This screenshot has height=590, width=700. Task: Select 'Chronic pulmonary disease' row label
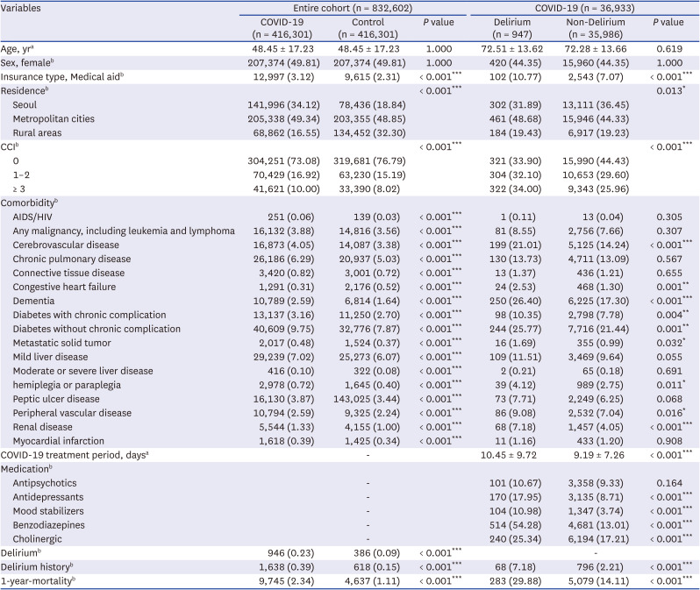point(72,259)
